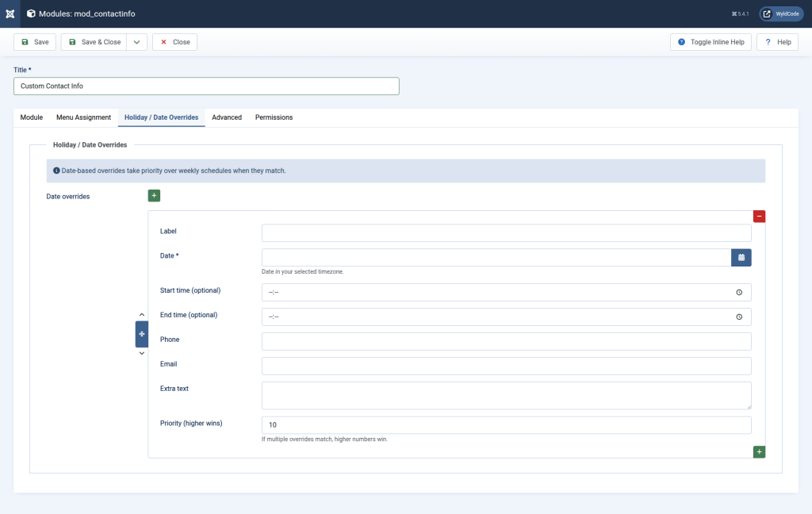The height and width of the screenshot is (514, 812).
Task: Move the override up with the up chevron
Action: (141, 314)
